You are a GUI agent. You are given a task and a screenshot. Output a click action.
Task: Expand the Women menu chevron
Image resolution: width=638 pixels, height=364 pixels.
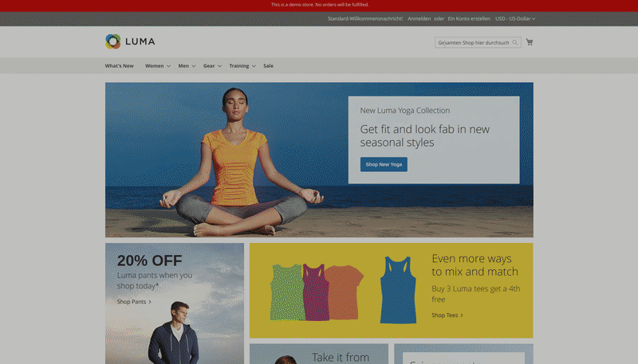pyautogui.click(x=168, y=66)
